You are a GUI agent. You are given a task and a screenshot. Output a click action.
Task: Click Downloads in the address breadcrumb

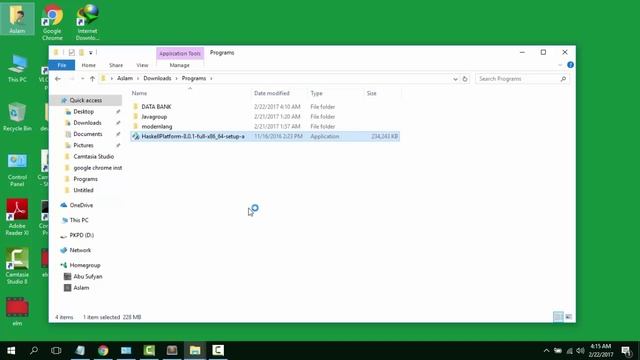(x=157, y=78)
